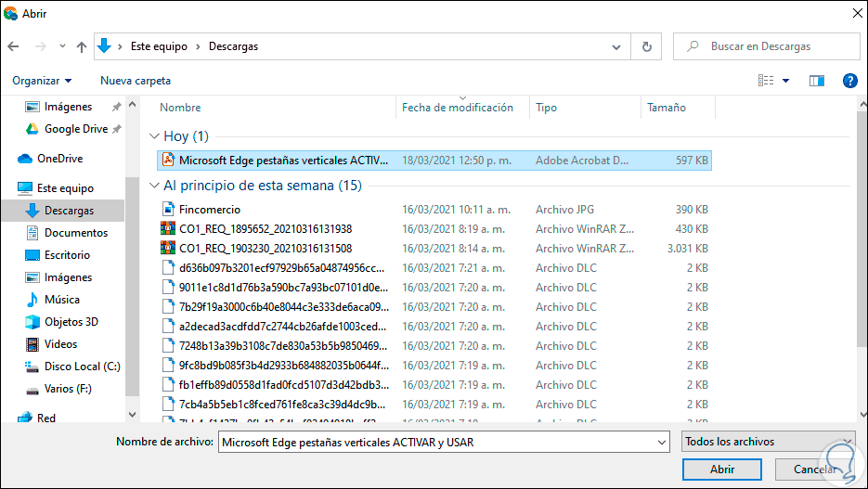Click Nueva carpeta in the toolbar
Screen dimensions: 868x489
[x=136, y=81]
